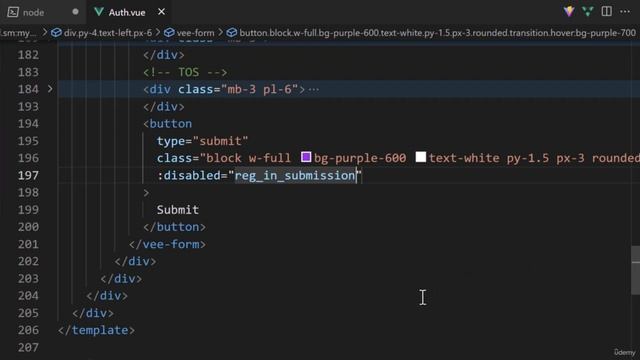Click the </div> tag on line 205

(x=93, y=313)
